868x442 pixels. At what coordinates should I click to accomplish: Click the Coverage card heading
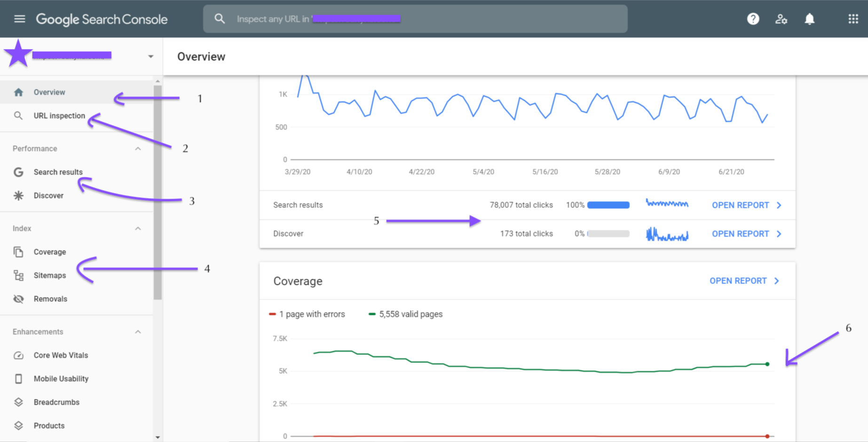[298, 281]
